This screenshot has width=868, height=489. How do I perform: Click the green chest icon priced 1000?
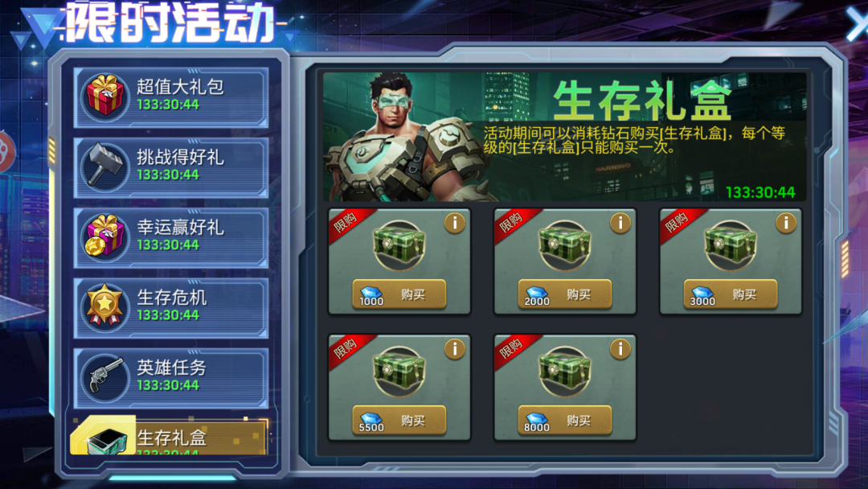[x=399, y=245]
